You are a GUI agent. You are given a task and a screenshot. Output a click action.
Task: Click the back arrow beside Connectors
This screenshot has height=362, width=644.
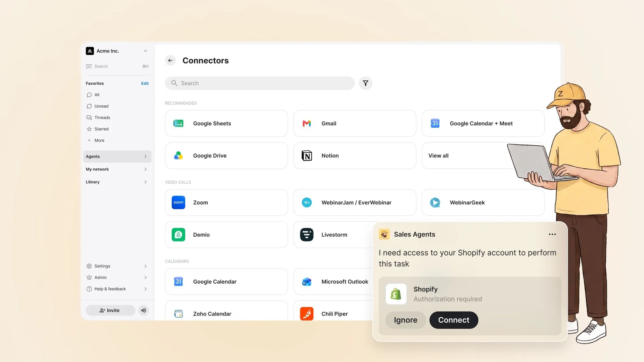(x=170, y=60)
